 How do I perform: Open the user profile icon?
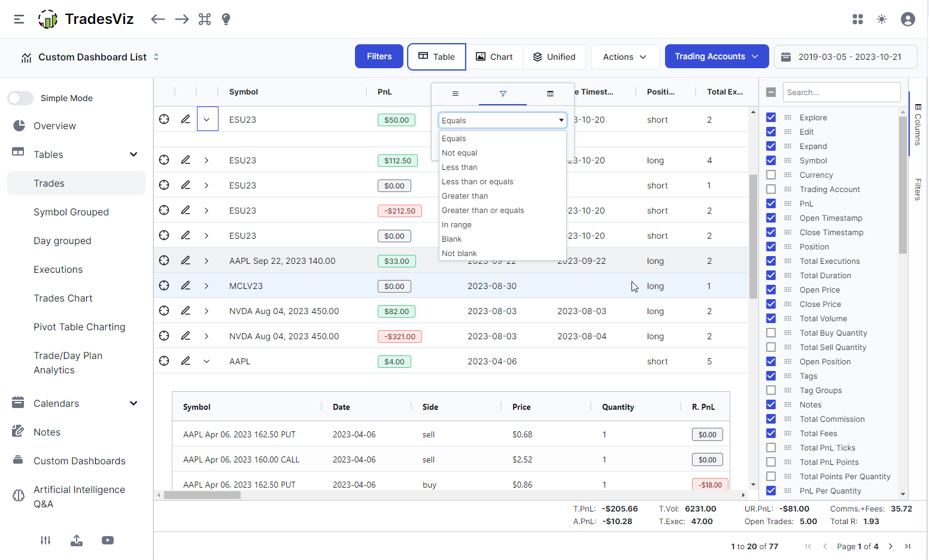pyautogui.click(x=908, y=19)
